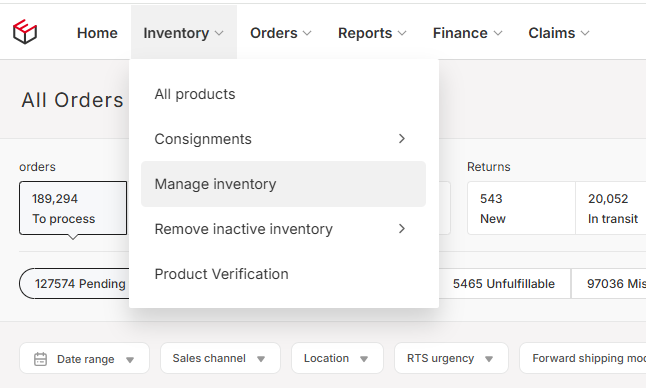The width and height of the screenshot is (646, 388).
Task: Click the 543 New returns card
Action: 521,208
